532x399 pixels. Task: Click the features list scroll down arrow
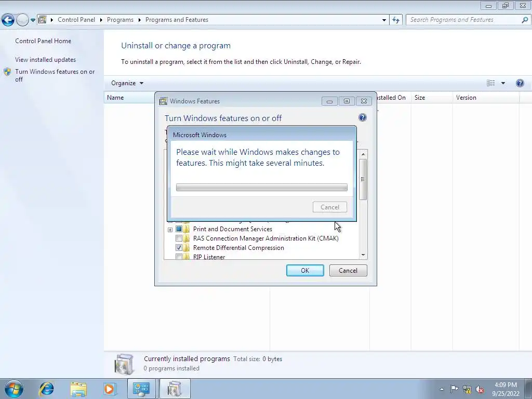coord(363,255)
